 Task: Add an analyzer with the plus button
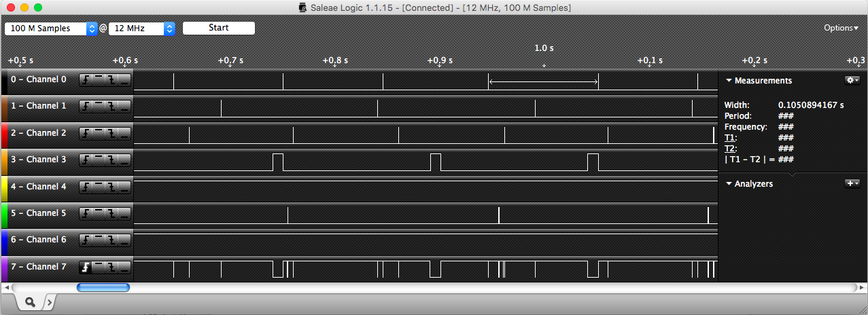(852, 183)
